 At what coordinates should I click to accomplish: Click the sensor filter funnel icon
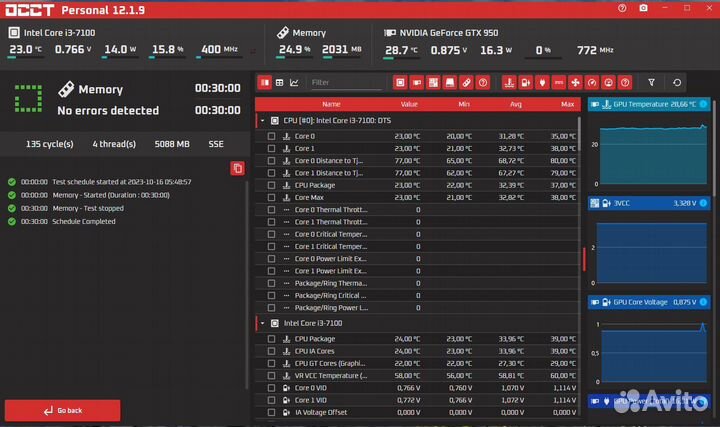click(x=652, y=82)
